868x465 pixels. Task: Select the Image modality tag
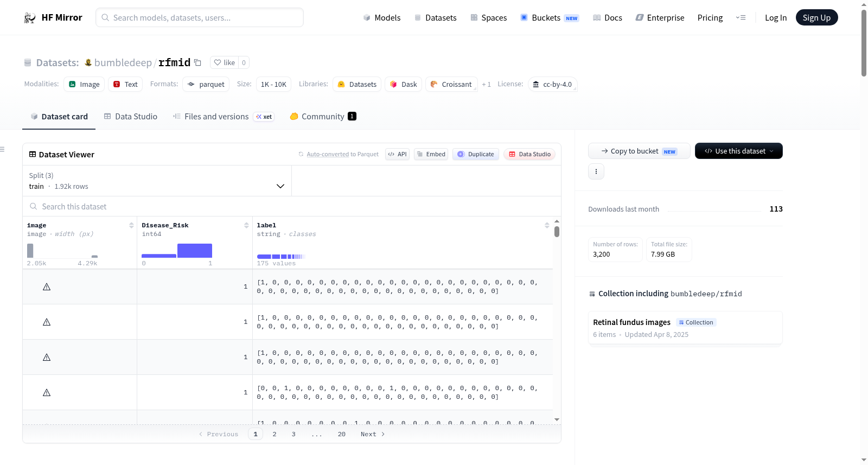click(x=84, y=84)
